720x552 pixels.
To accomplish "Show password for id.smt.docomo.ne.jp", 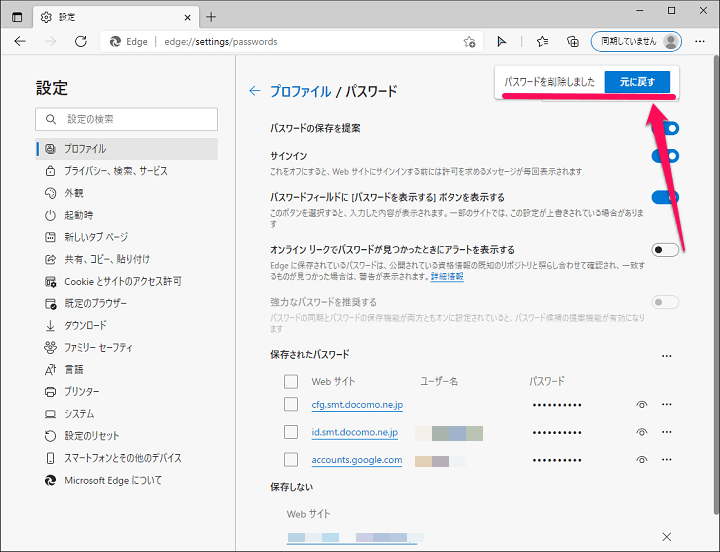I will coord(642,432).
